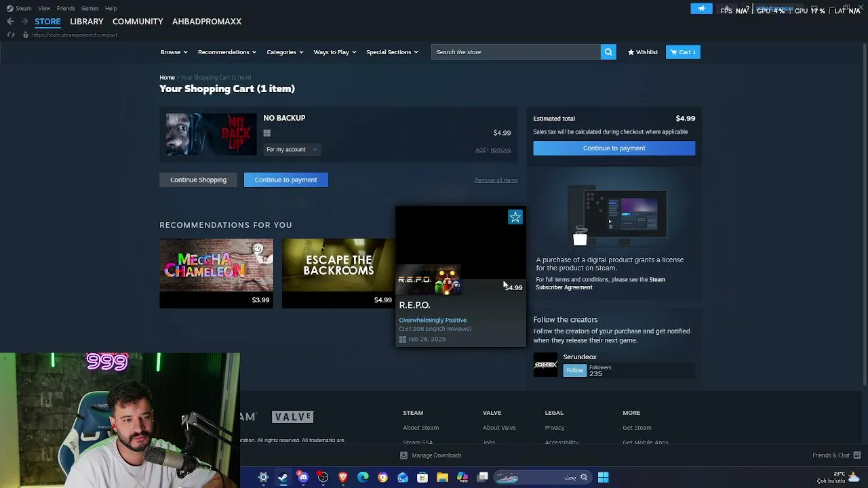
Task: Click the R.E.P.O. title in the hover card
Action: 414,305
